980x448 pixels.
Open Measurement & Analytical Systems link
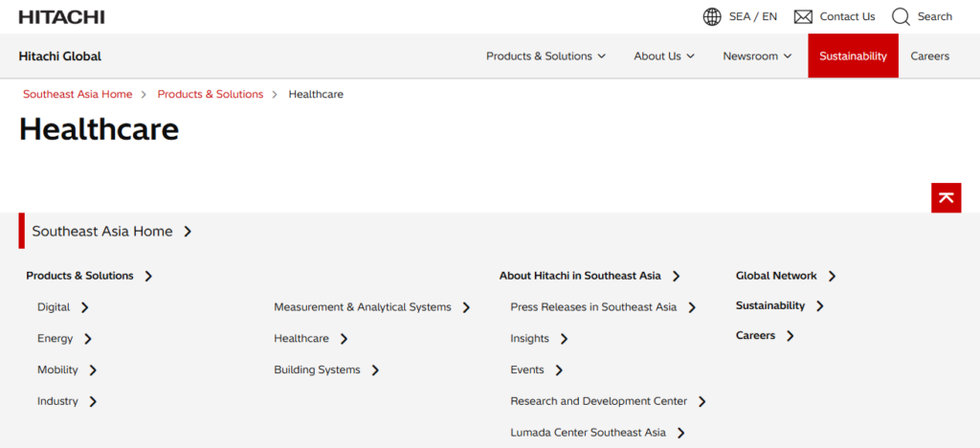coord(363,307)
